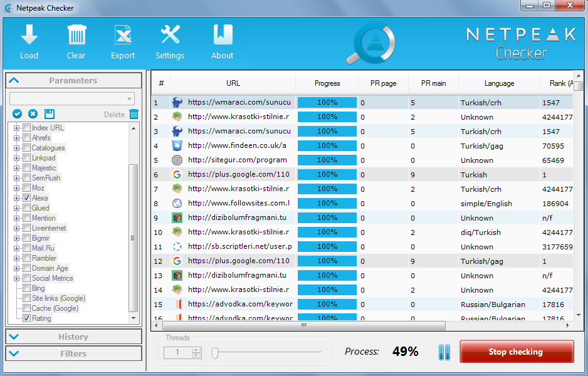This screenshot has width=588, height=376.
Task: Select the Cache (Google) item
Action: tap(55, 308)
